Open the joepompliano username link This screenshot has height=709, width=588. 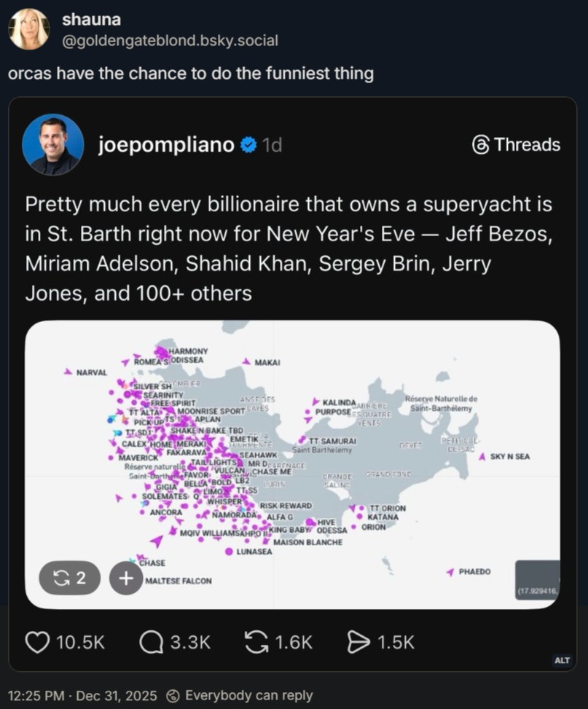pos(166,145)
